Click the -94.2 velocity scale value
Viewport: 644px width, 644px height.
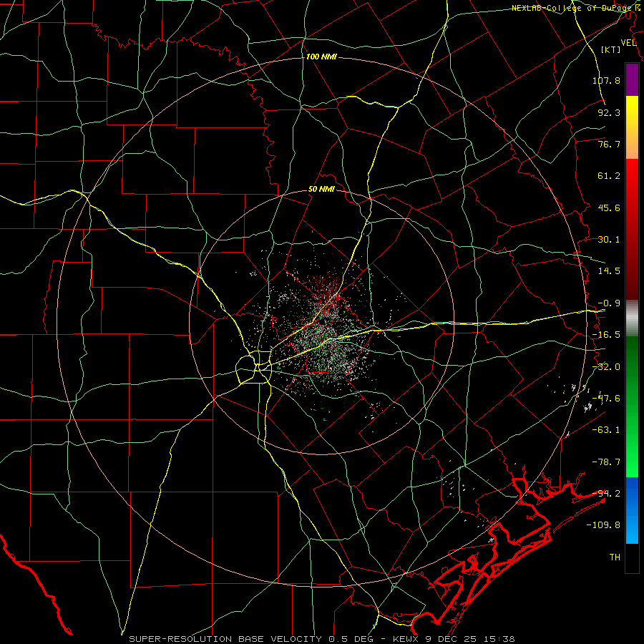coord(606,494)
